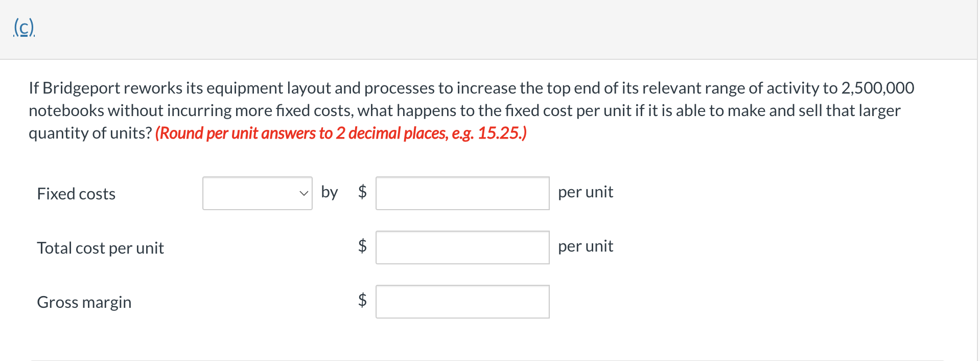Click the red rounding instruction text
This screenshot has height=361, width=980.
pos(341,133)
